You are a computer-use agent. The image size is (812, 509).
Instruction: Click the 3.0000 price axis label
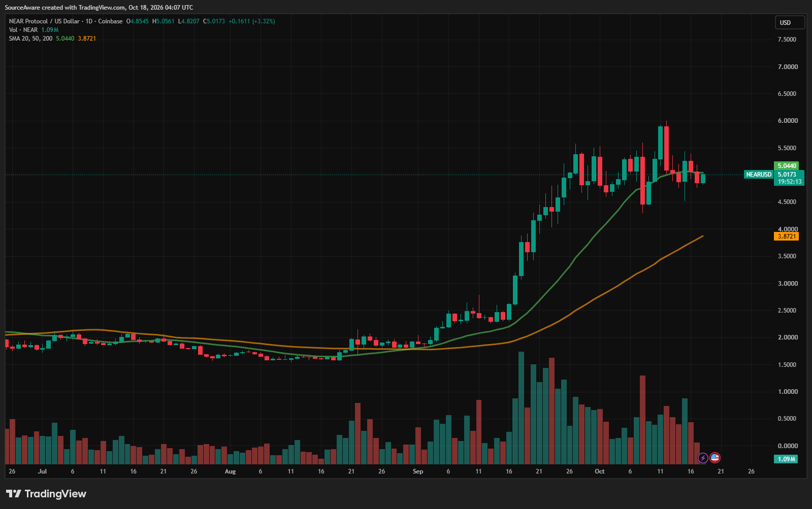[787, 283]
